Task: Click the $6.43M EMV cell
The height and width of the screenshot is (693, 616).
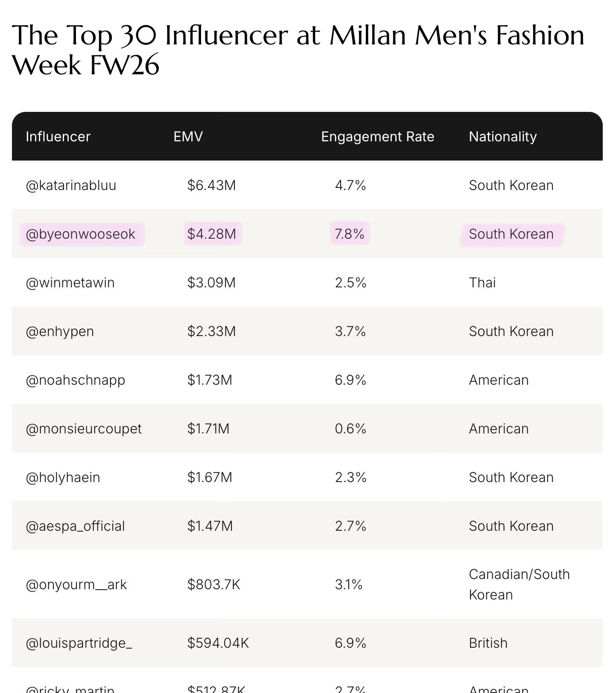Action: [212, 185]
